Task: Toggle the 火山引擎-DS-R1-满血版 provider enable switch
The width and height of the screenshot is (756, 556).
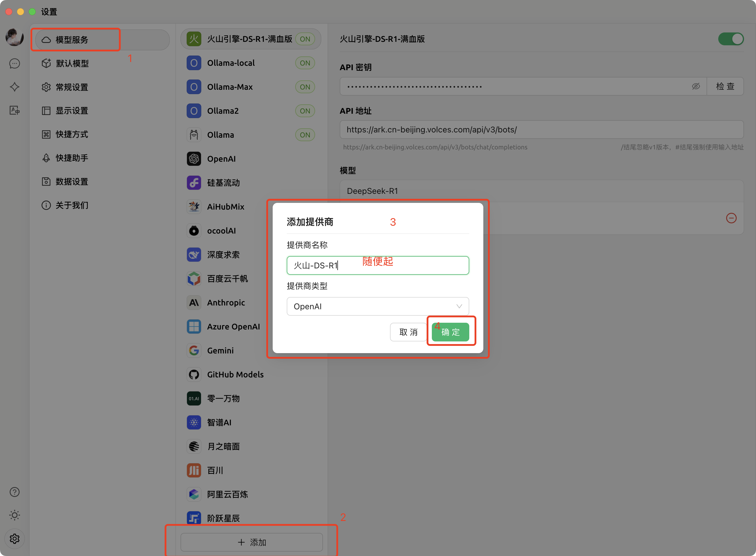Action: [x=731, y=39]
